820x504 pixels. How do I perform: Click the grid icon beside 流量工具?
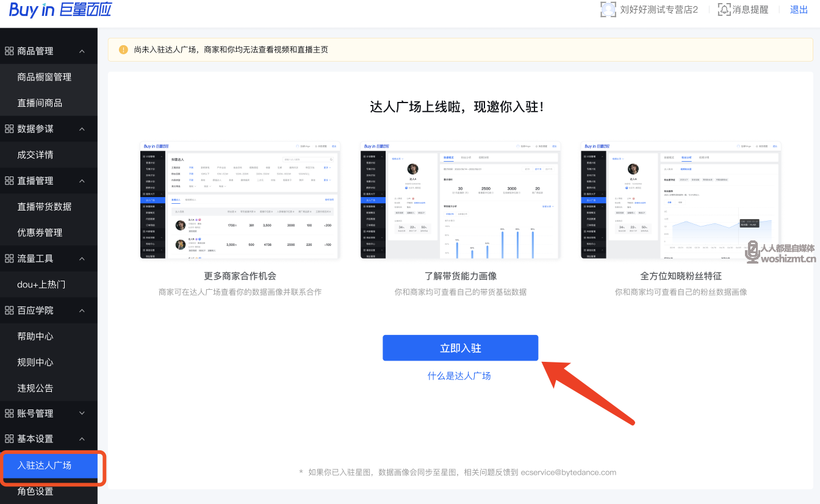(x=9, y=259)
